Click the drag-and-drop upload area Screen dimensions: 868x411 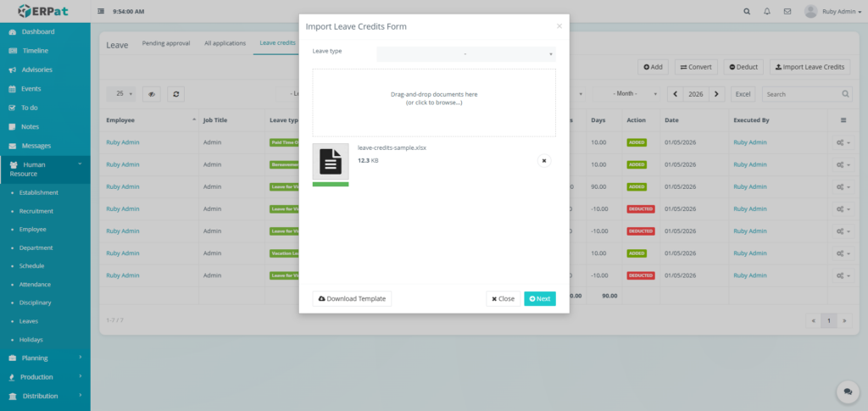[434, 103]
